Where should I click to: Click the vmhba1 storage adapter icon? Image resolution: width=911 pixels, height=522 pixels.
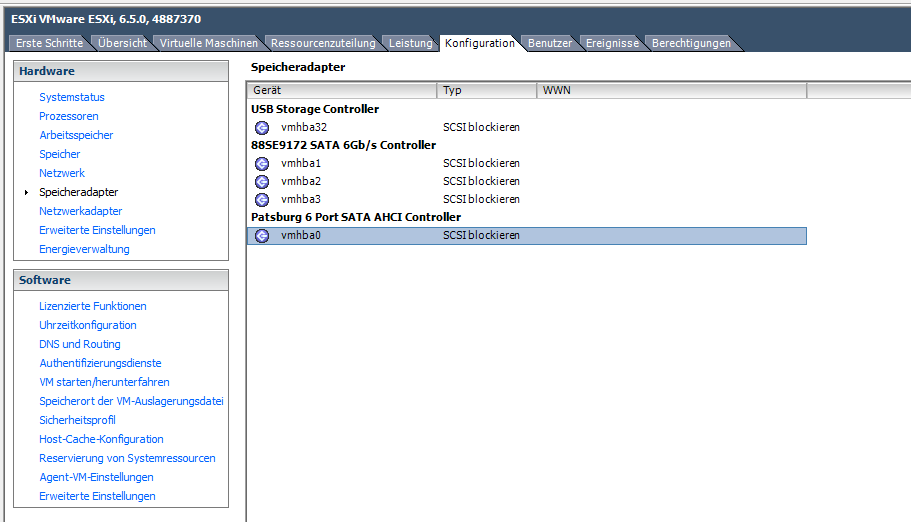point(262,163)
